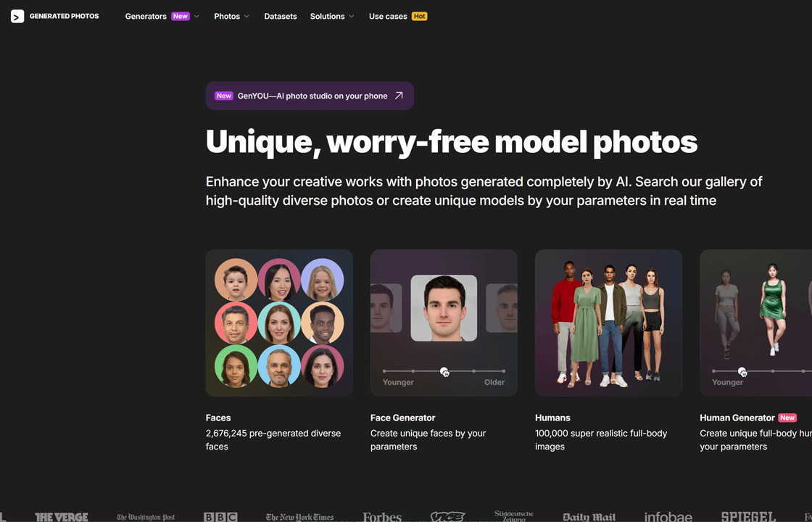Image resolution: width=812 pixels, height=522 pixels.
Task: Click the purple New badge beside Generators
Action: tap(181, 17)
